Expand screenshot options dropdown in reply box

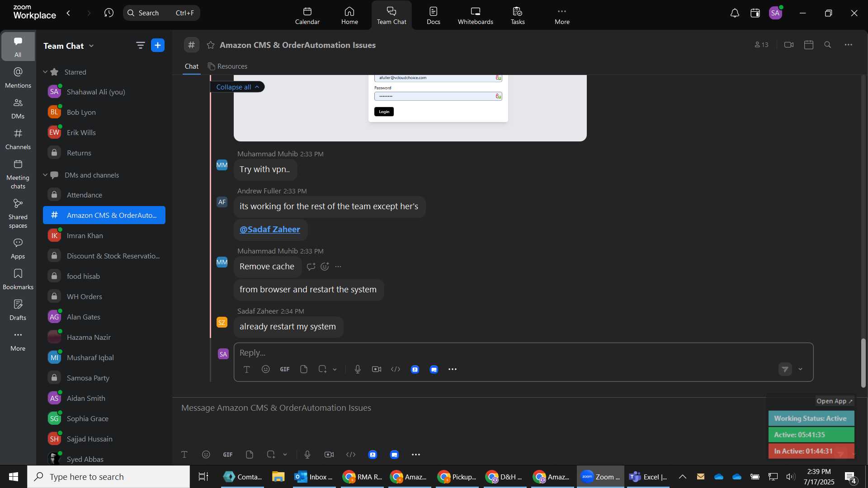[x=335, y=370]
